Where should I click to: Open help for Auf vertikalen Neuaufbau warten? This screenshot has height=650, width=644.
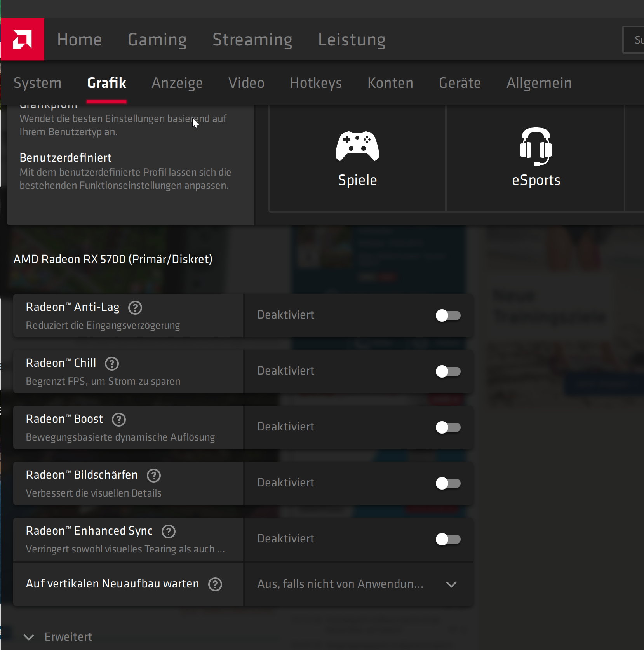[x=215, y=584]
